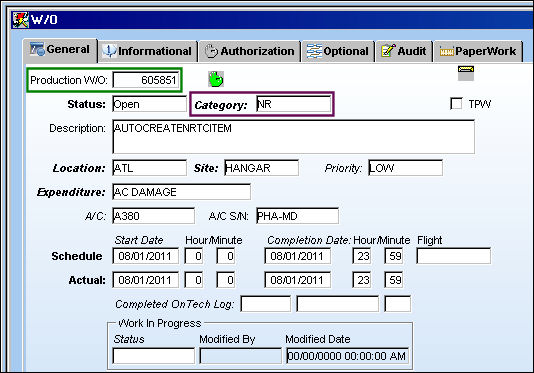Click the Expenditure field AC DAMAGE
This screenshot has width=534, height=373.
182,192
